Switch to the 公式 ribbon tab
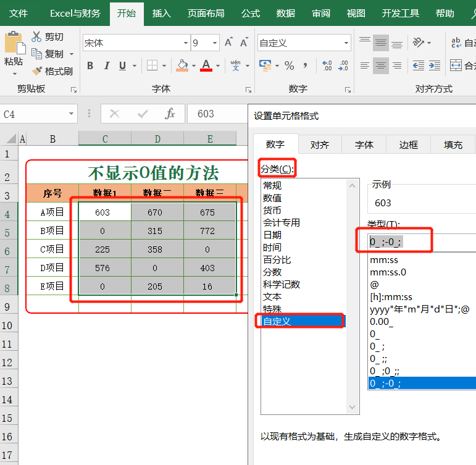 tap(251, 14)
